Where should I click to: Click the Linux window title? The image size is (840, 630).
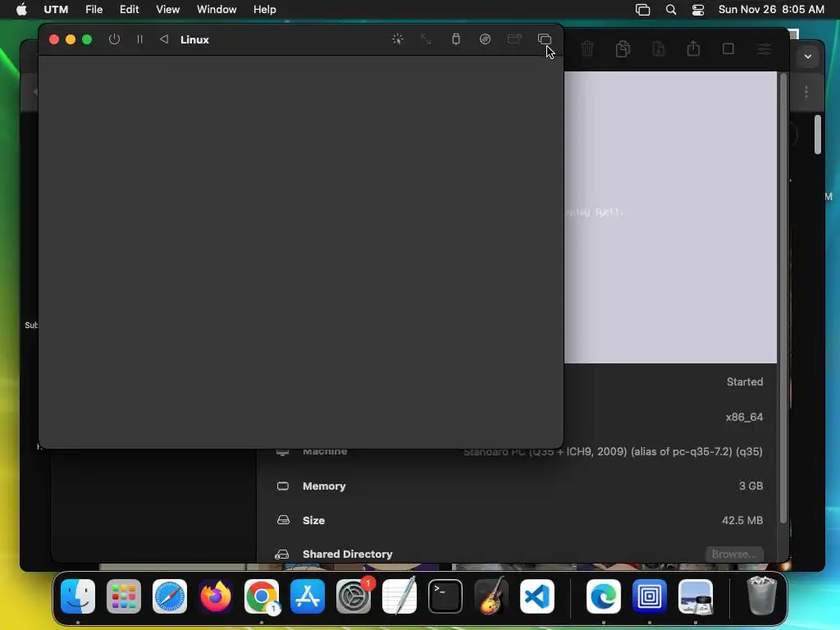[x=194, y=39]
